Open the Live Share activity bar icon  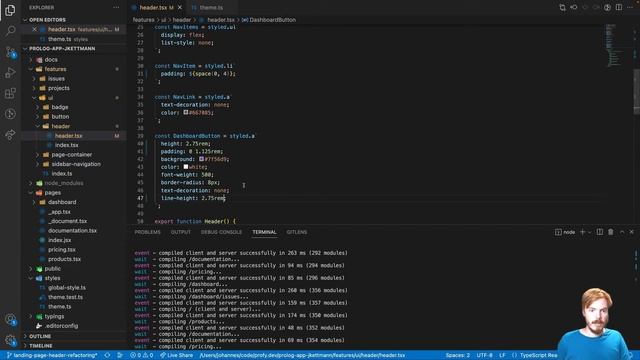10,134
